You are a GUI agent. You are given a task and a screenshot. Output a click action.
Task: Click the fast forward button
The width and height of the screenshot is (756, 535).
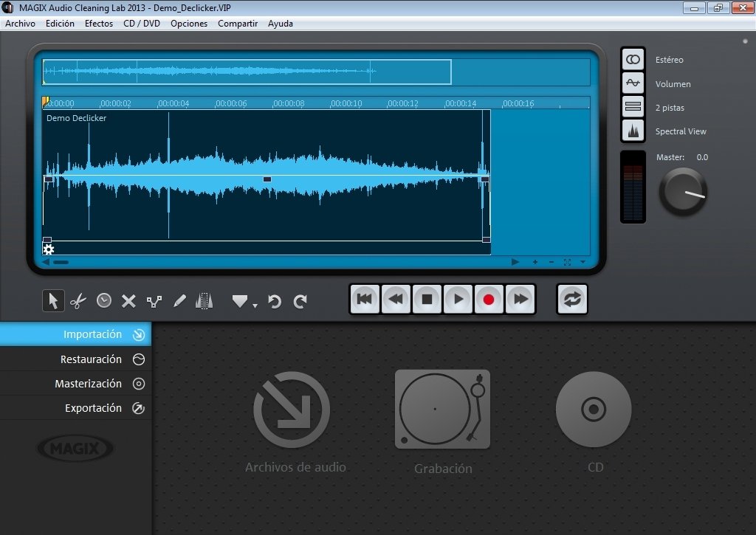520,300
